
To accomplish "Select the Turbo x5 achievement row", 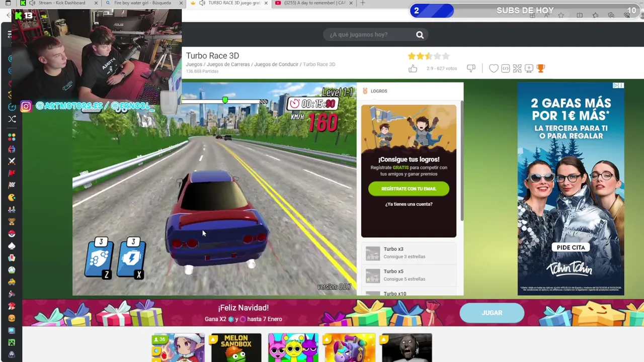I will coord(409,275).
